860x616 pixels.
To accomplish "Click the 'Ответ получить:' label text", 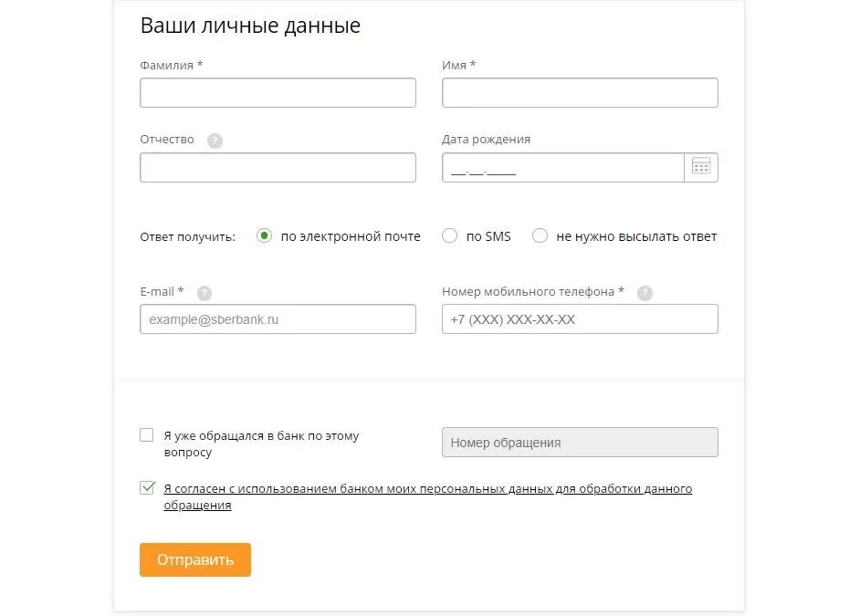I will (x=187, y=236).
